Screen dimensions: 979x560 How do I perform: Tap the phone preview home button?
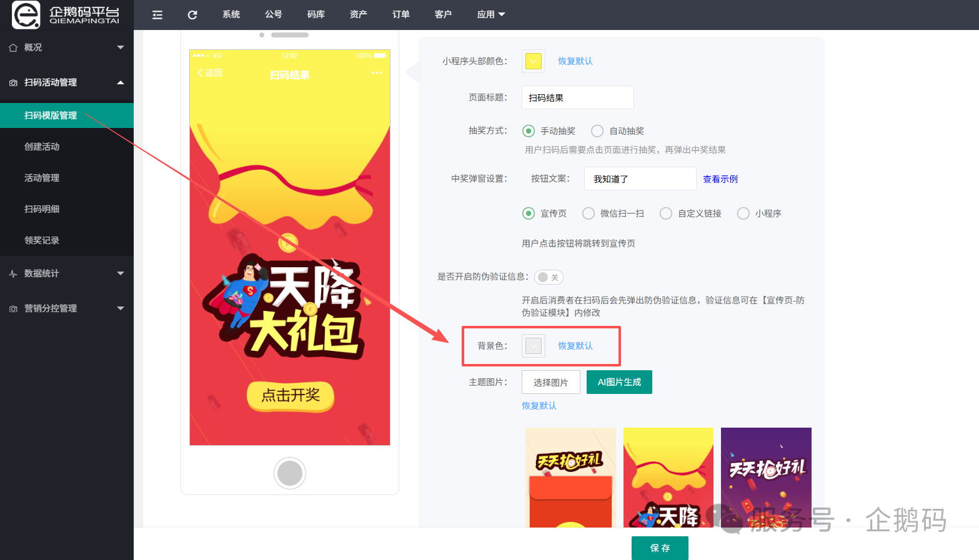pyautogui.click(x=290, y=473)
